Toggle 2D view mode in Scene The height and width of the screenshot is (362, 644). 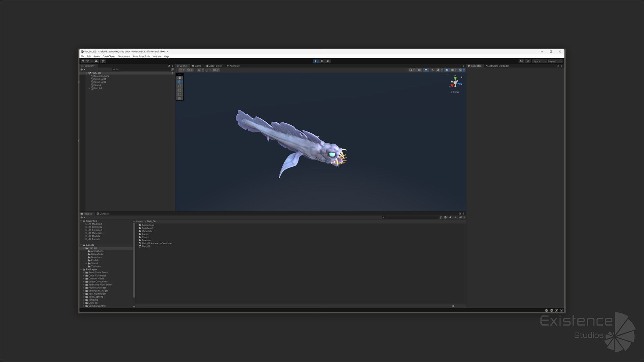[419, 70]
